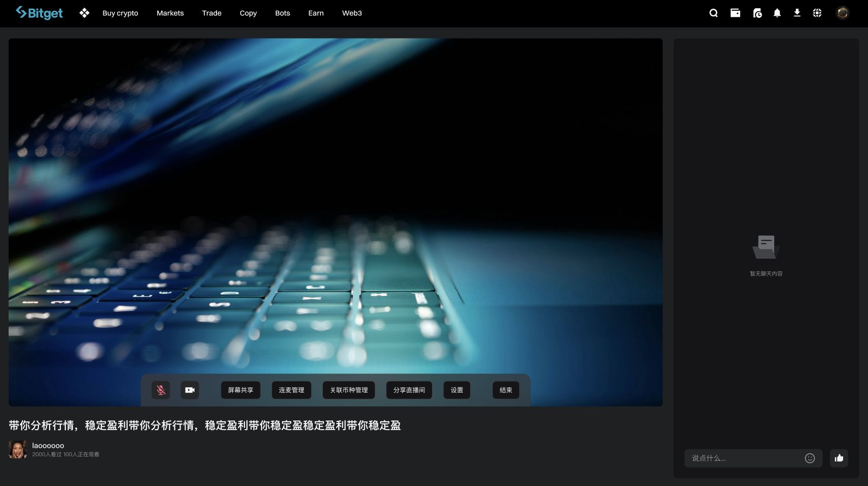Image resolution: width=868 pixels, height=486 pixels.
Task: Click the 屏幕共享 screen share button
Action: click(240, 390)
